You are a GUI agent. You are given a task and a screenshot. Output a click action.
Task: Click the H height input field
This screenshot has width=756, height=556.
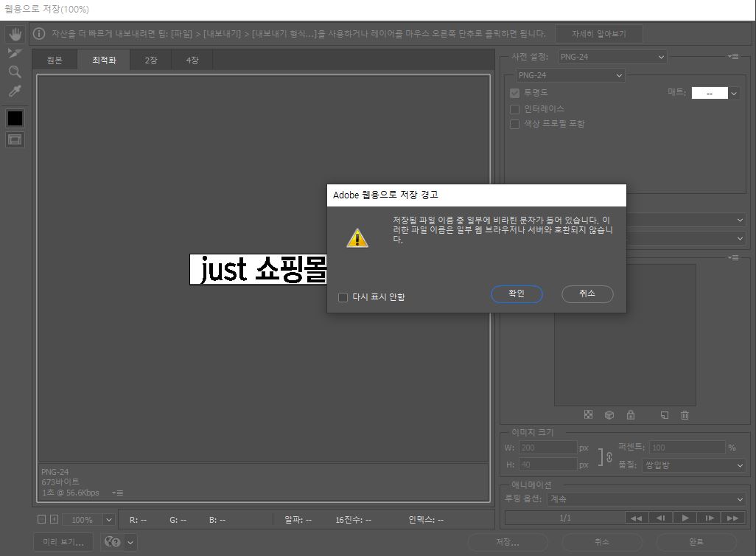point(547,465)
